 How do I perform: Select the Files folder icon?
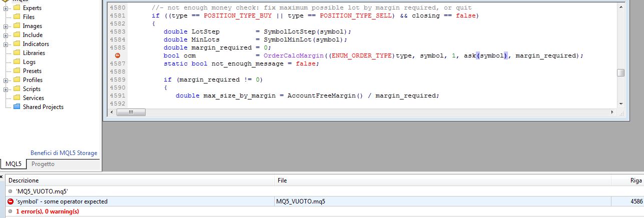pyautogui.click(x=17, y=17)
